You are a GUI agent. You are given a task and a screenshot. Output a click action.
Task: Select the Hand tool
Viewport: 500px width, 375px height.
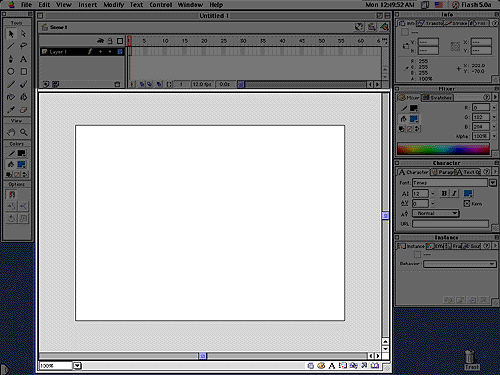(x=11, y=132)
